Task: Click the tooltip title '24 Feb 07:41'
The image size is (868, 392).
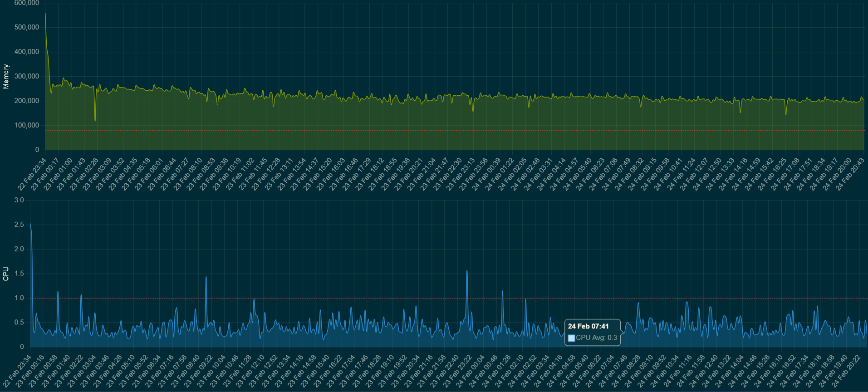Action: click(x=588, y=326)
